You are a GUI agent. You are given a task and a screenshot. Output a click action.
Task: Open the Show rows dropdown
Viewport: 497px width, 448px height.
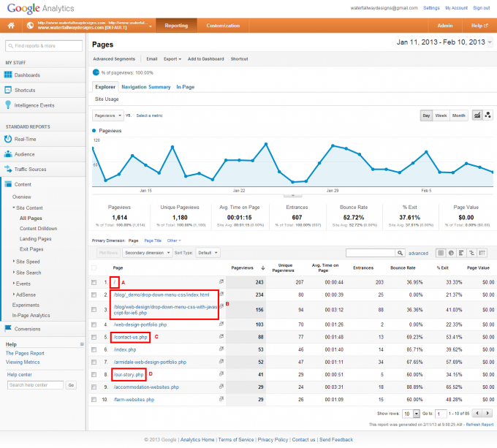pyautogui.click(x=411, y=414)
